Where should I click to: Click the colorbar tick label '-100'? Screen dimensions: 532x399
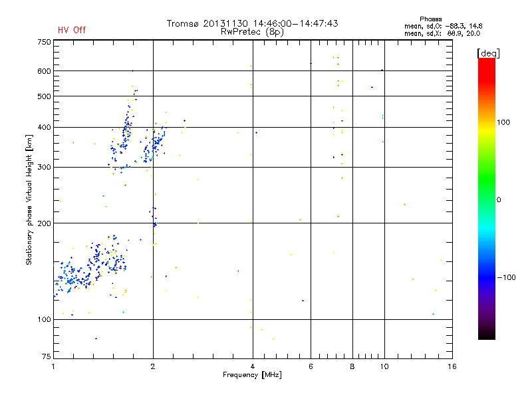coord(507,277)
